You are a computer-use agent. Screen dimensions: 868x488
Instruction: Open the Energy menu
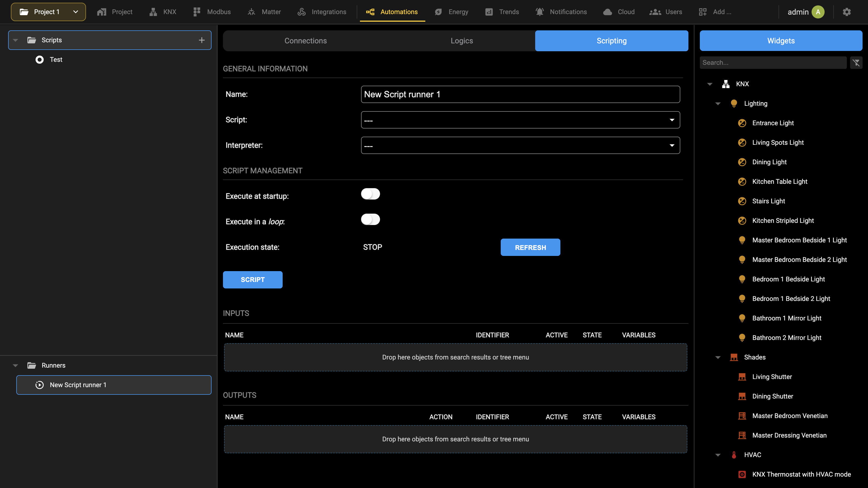tap(452, 12)
